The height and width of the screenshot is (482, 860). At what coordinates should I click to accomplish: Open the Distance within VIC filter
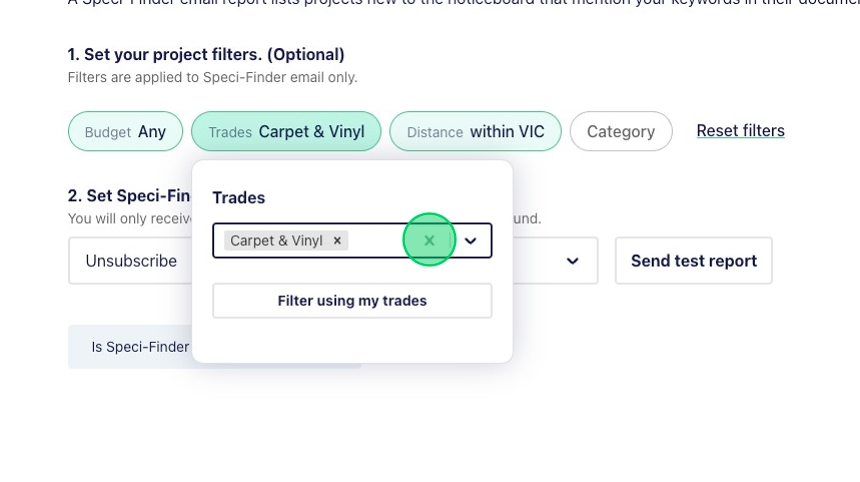[x=475, y=131]
